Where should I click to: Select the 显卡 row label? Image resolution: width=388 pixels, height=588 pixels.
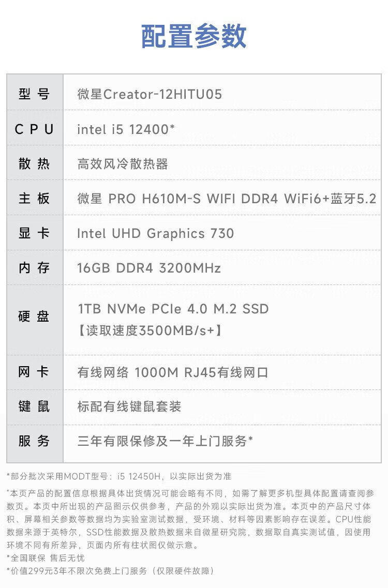click(34, 233)
